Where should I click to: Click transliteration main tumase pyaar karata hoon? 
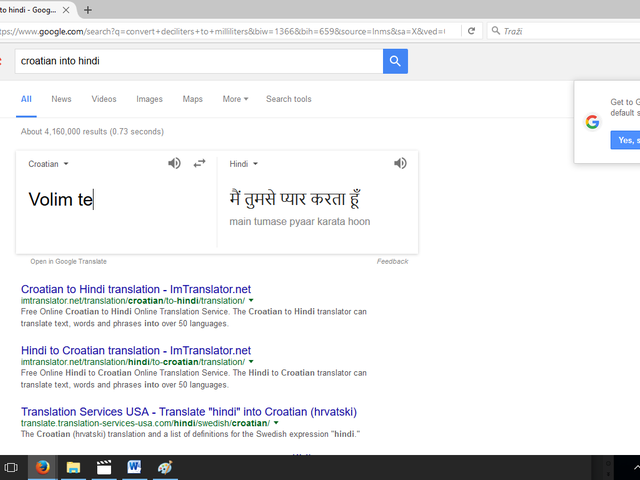pyautogui.click(x=300, y=222)
